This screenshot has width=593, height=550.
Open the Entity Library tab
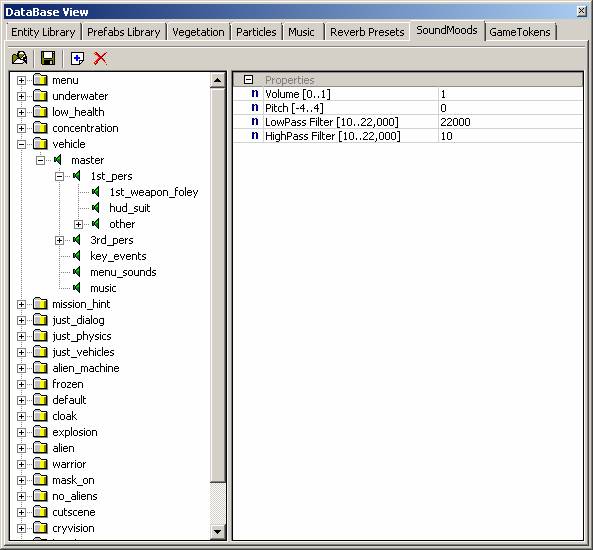point(43,32)
